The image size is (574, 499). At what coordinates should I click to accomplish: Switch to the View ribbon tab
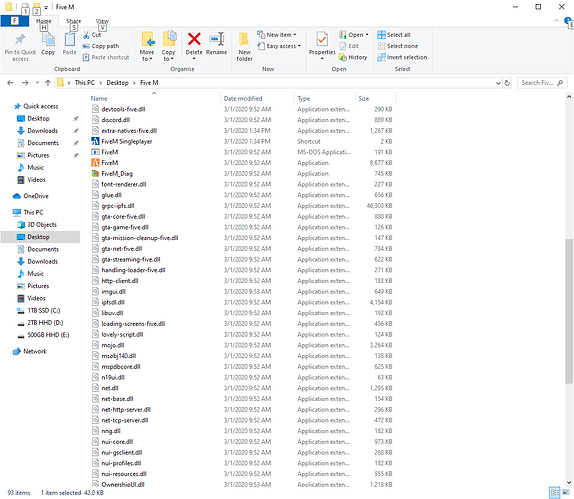102,21
